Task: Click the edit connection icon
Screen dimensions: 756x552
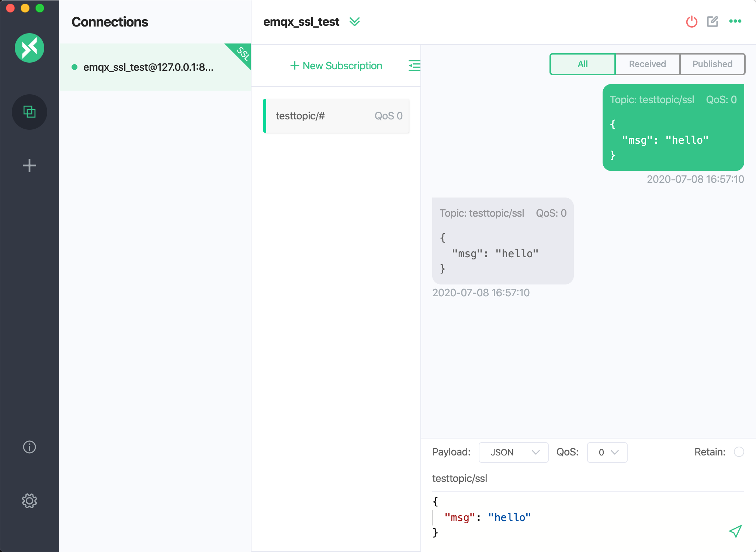Action: click(x=712, y=22)
